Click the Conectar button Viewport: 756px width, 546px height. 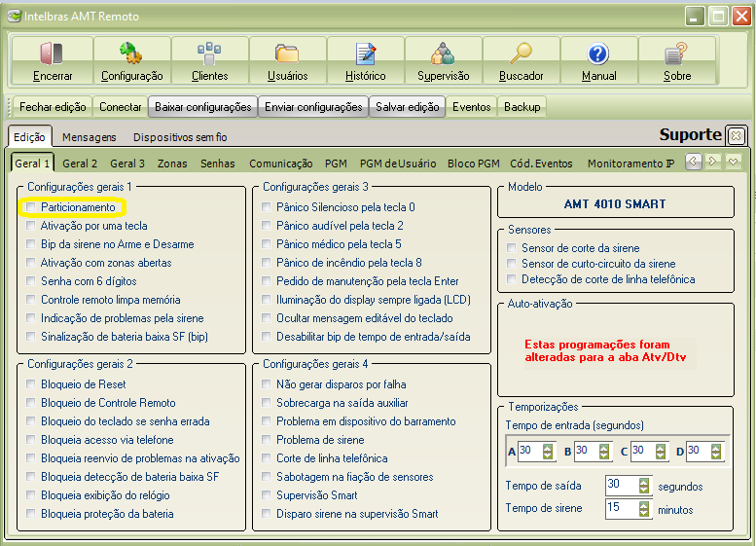click(x=120, y=107)
